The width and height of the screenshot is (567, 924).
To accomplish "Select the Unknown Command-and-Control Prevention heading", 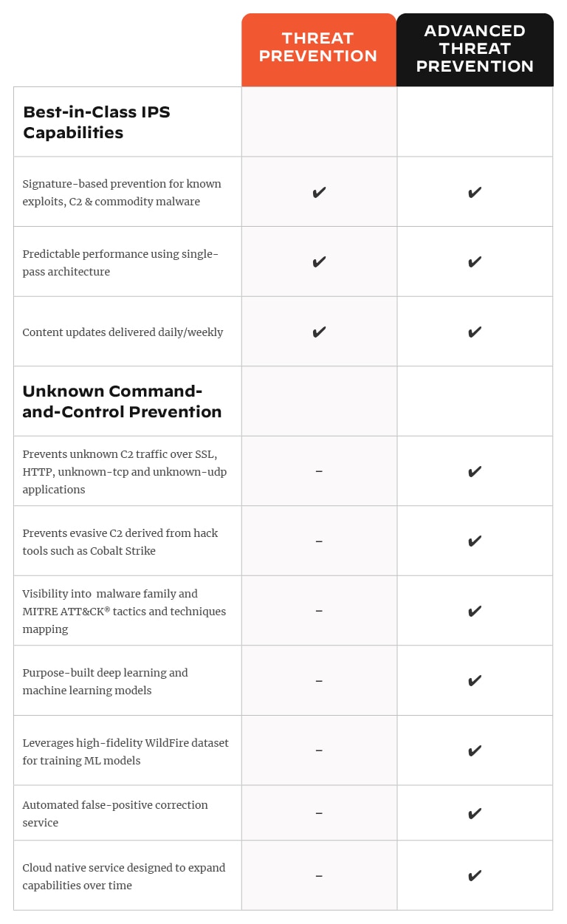I will (122, 401).
